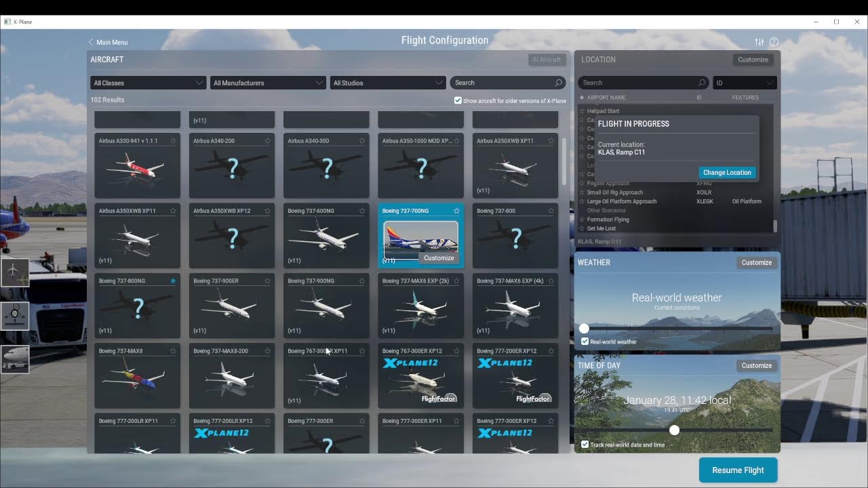Image resolution: width=868 pixels, height=488 pixels.
Task: Click the aircraft list scrollbar
Action: click(564, 161)
